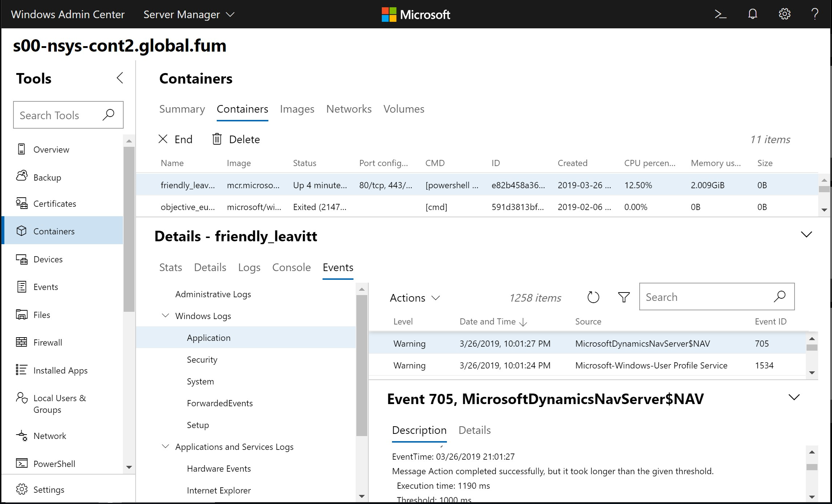The height and width of the screenshot is (504, 832).
Task: Collapse the Applications and Services Logs node
Action: (x=165, y=446)
